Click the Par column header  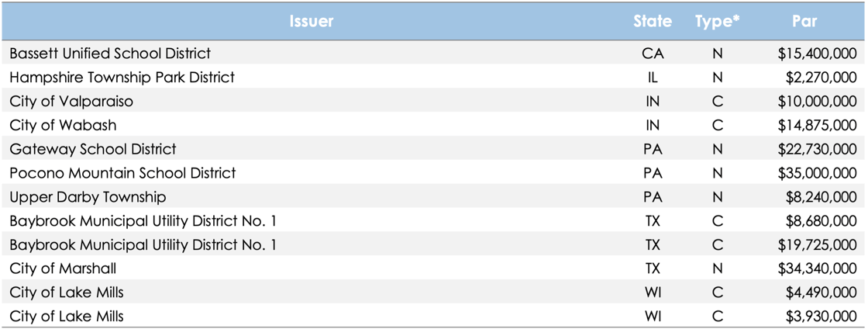(804, 22)
